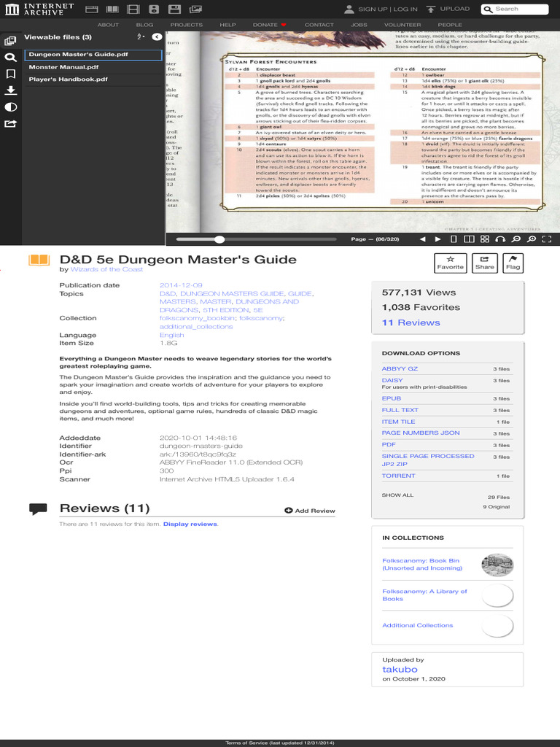
Task: Open the Video film strip icon
Action: (x=133, y=9)
